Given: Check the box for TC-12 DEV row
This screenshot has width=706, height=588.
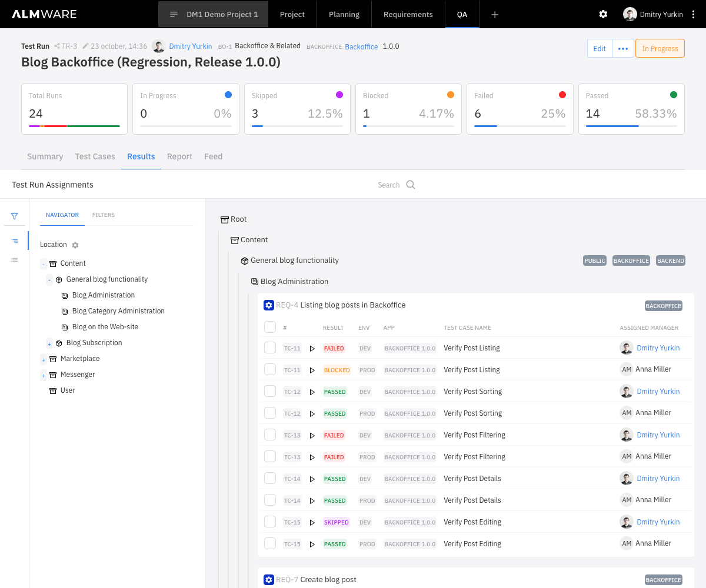Looking at the screenshot, I should (x=270, y=391).
